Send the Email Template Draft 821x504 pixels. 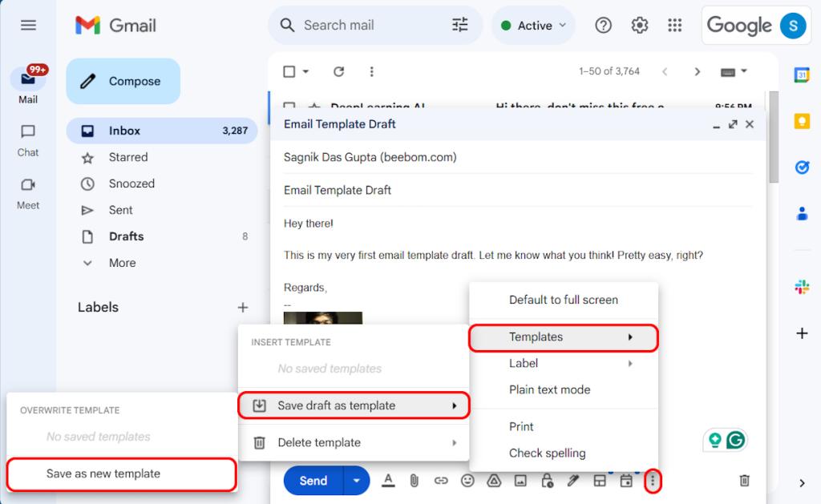(314, 481)
